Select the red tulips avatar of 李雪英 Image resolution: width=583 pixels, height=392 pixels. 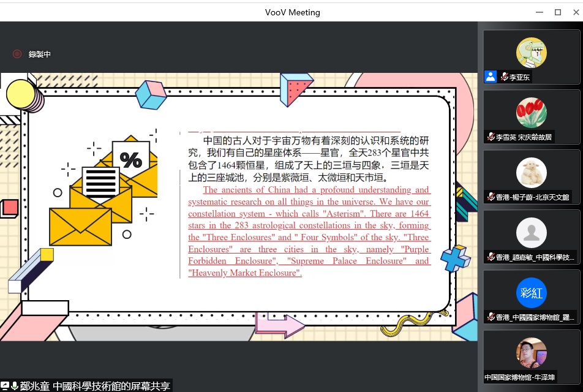pyautogui.click(x=531, y=113)
